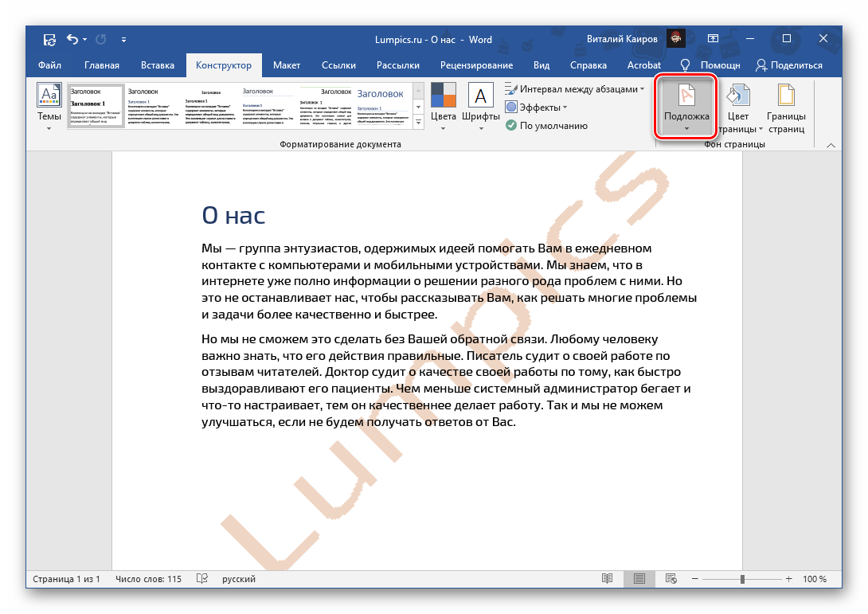Expand the style sets gallery

click(419, 123)
